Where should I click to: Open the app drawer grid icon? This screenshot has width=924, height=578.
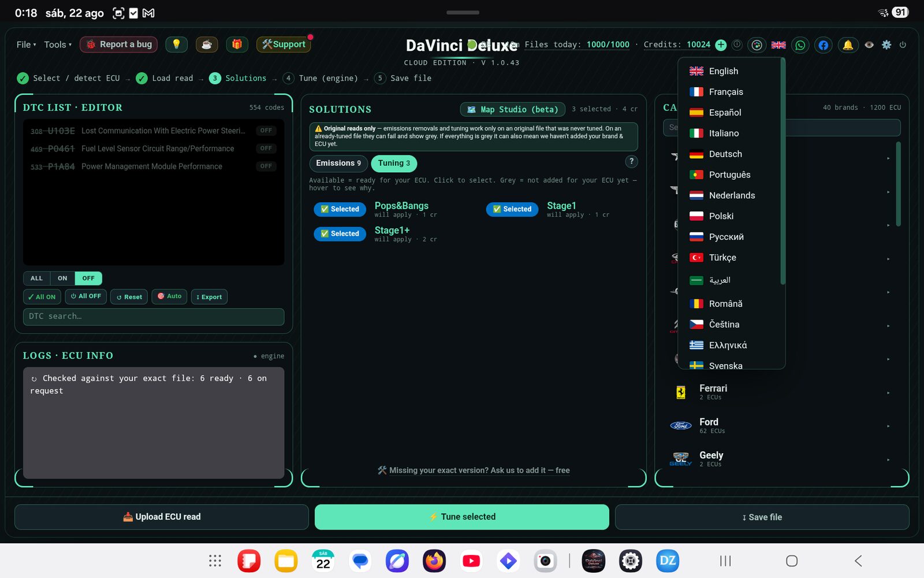tap(215, 561)
